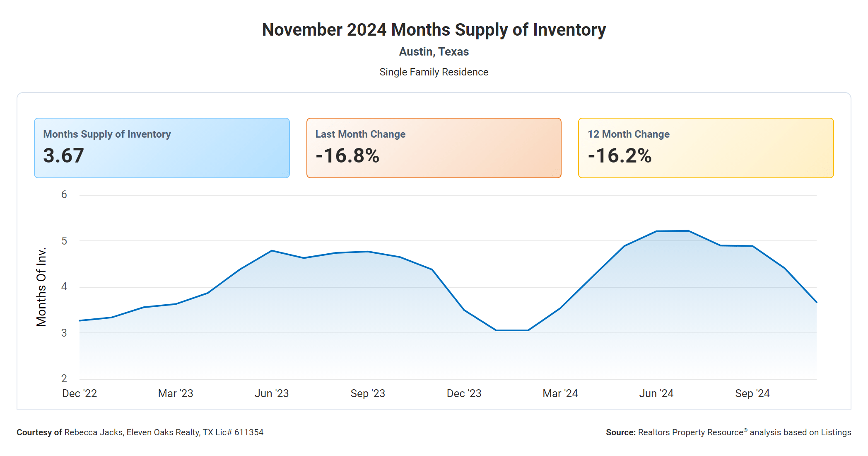Viewport: 868px width, 456px height.
Task: Select the Mar '24 axis label
Action: [x=560, y=393]
